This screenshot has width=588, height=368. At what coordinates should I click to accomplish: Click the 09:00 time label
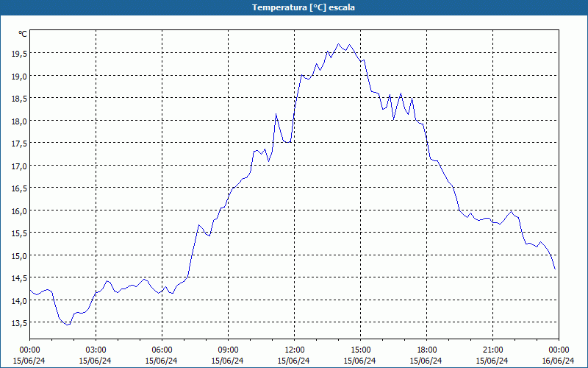coord(228,350)
